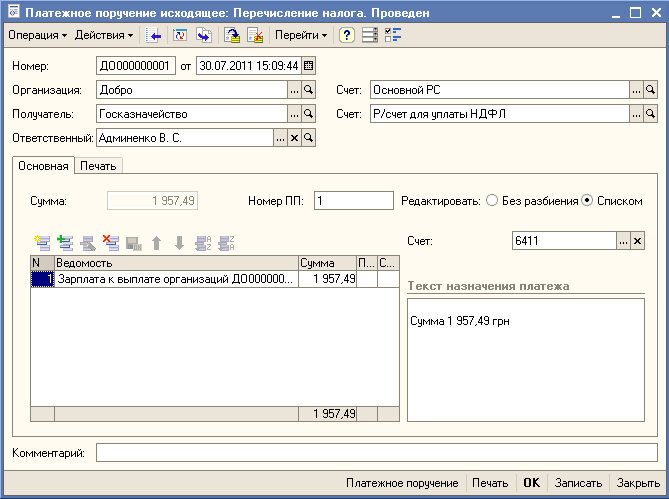This screenshot has height=499, width=669.
Task: Select the Без разбиения radio option
Action: point(492,201)
